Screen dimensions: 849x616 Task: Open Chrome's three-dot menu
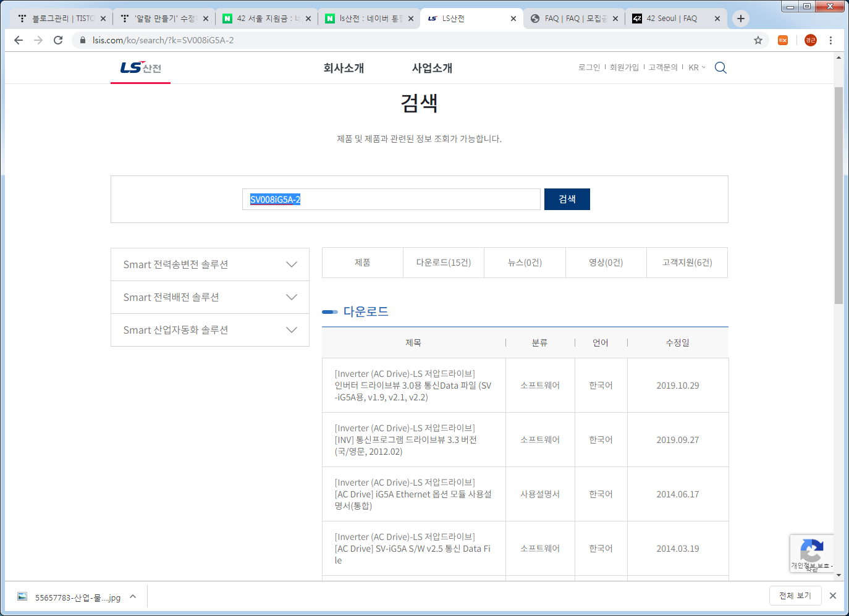[830, 40]
